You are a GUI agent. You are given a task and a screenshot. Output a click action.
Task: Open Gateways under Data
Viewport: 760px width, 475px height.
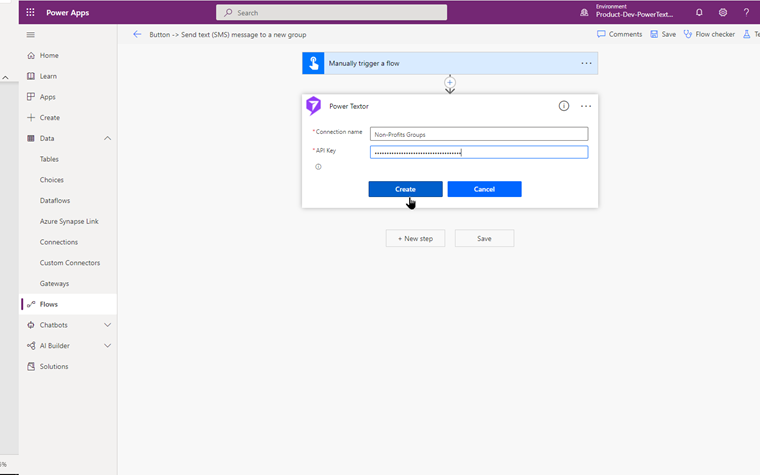click(54, 284)
